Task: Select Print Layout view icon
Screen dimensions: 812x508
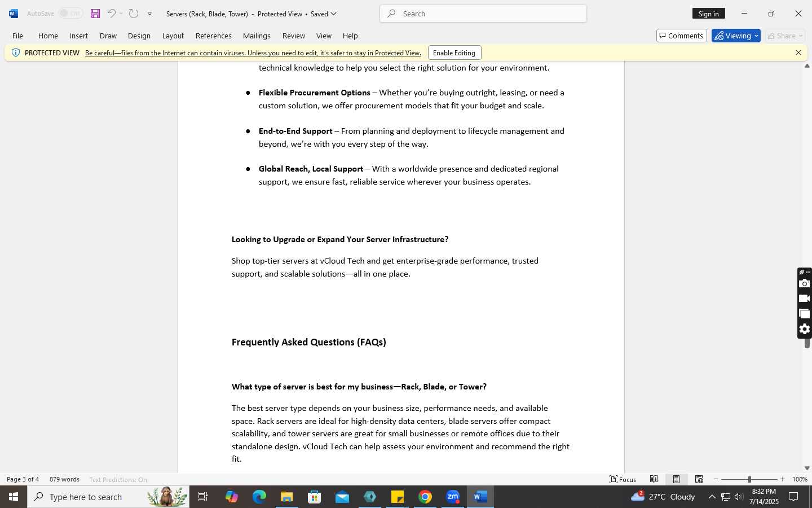Action: (x=677, y=479)
